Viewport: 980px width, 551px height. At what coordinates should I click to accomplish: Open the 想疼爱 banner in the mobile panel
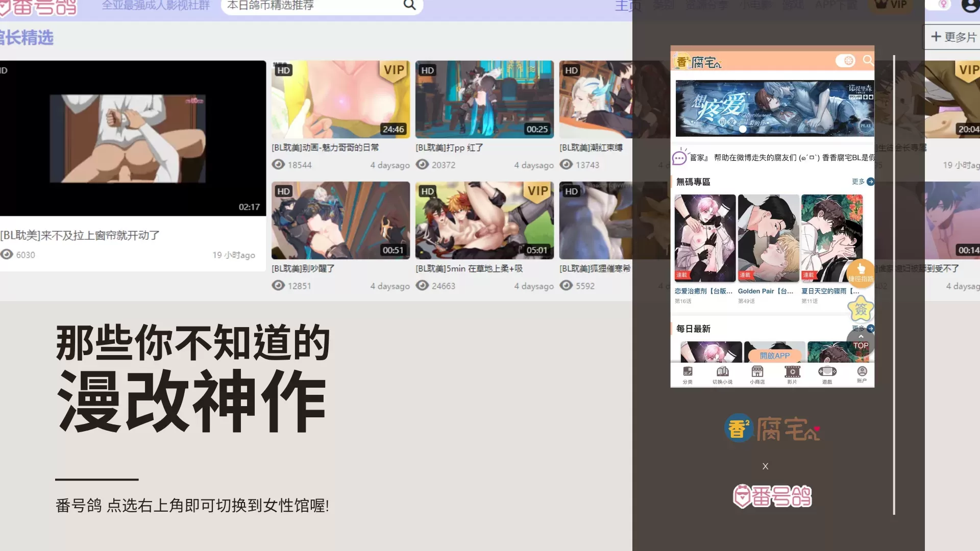pos(775,109)
